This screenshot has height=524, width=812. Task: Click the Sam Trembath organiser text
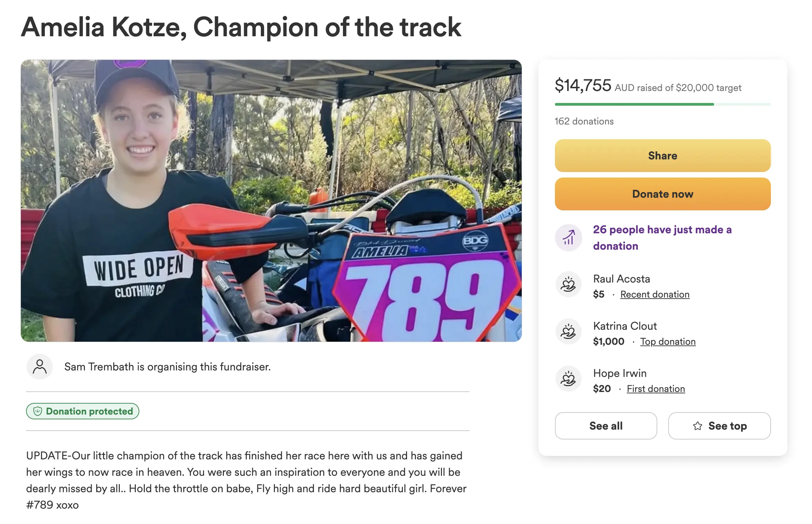pos(167,367)
